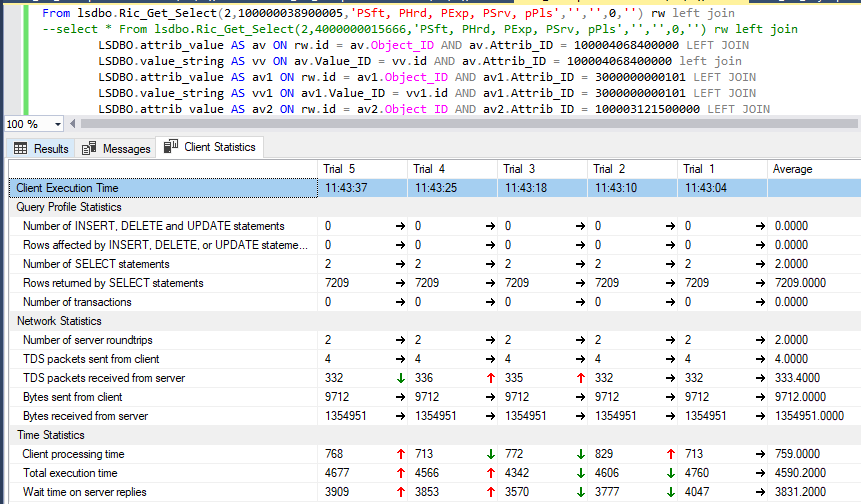Click the Query Profile Statistics section header
Screen dimensions: 861x504
69,207
